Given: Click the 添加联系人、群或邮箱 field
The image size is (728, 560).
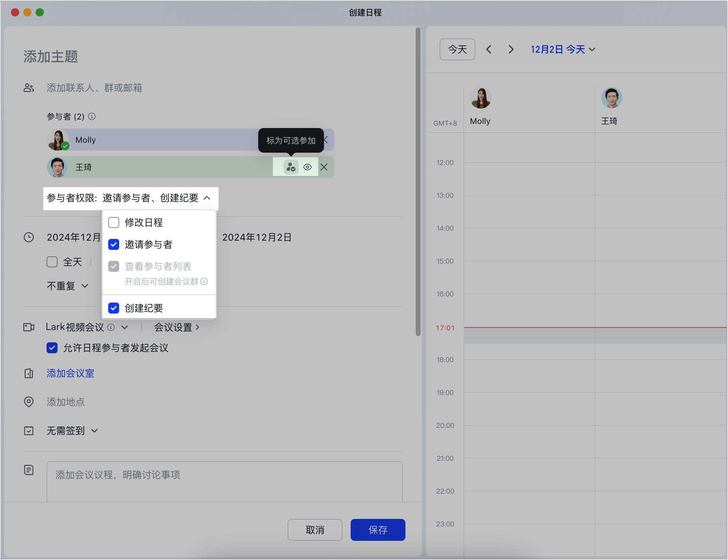Looking at the screenshot, I should point(95,88).
